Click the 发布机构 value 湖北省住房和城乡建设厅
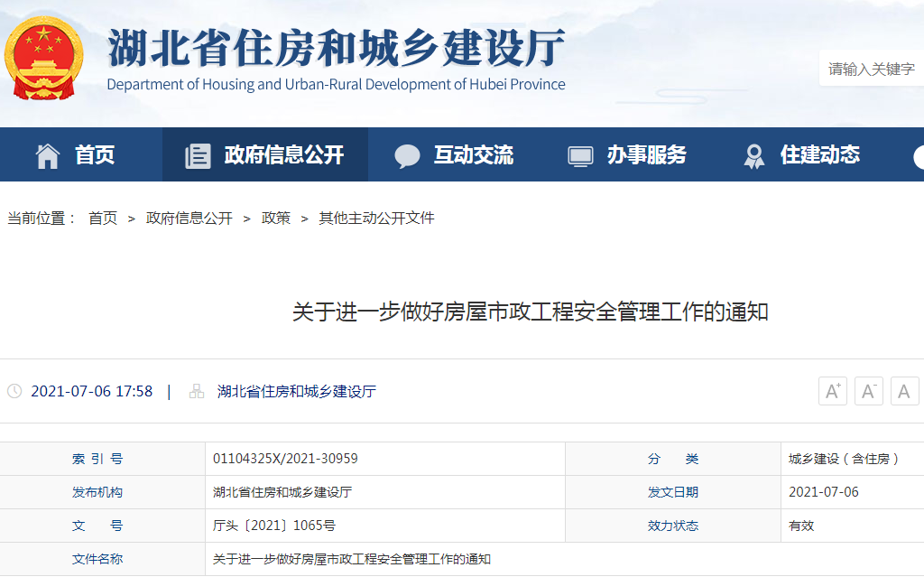 pos(282,492)
